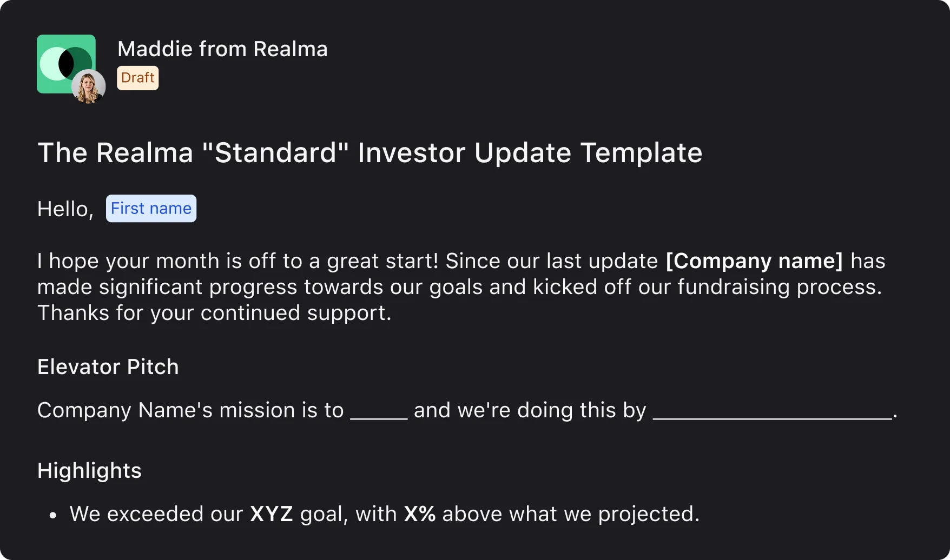Click the [Company name] placeholder text
The height and width of the screenshot is (560, 950).
[x=754, y=261]
